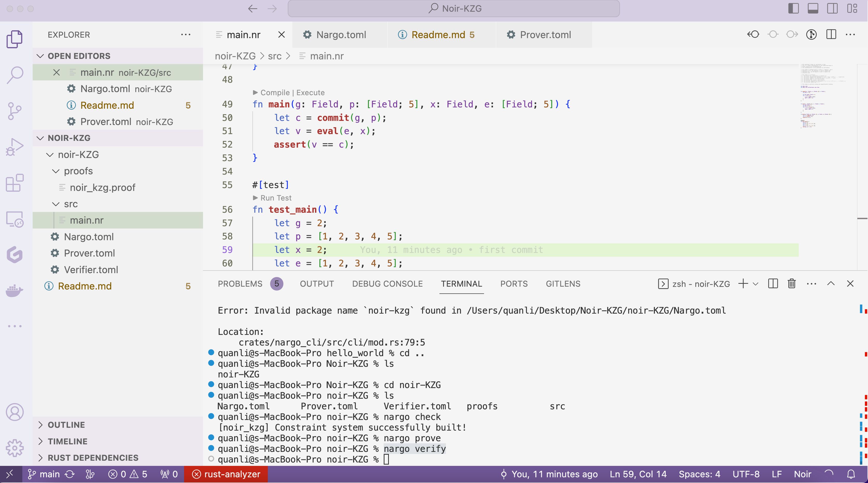This screenshot has height=483, width=868.
Task: Click the command center search field
Action: pyautogui.click(x=453, y=8)
